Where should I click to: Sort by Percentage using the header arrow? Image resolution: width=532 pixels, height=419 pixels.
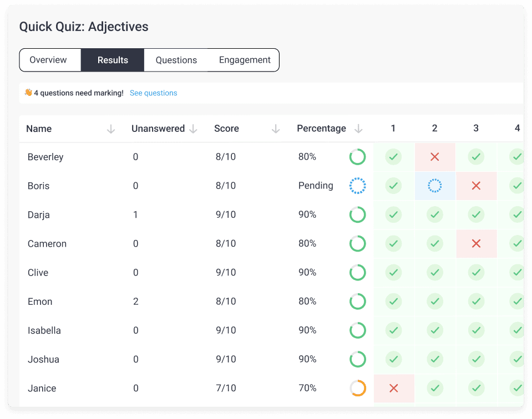357,128
